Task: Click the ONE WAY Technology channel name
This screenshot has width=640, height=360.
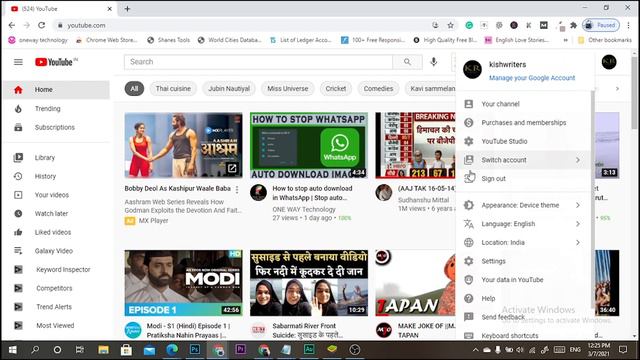Action: [x=304, y=209]
